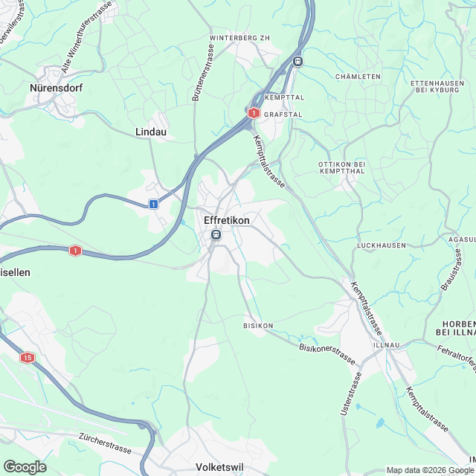Image resolution: width=476 pixels, height=476 pixels.
Task: Click the Kemptthal train station icon
Action: 297,61
